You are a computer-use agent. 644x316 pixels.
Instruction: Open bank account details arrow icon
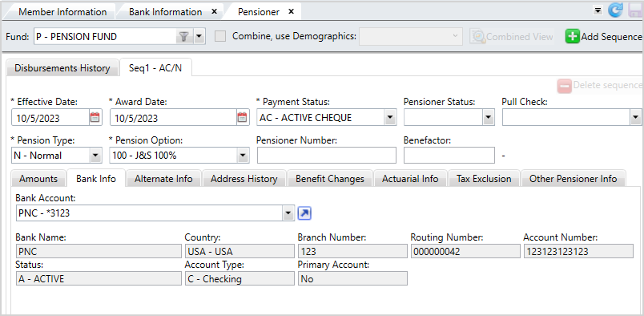[304, 213]
